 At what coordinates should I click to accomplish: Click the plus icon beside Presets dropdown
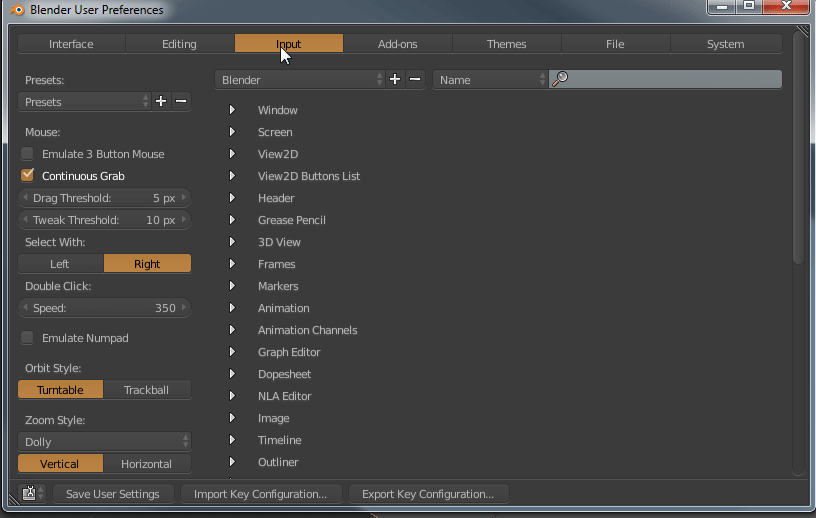point(161,101)
